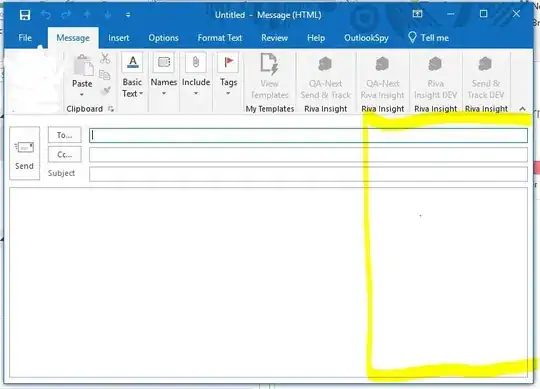The height and width of the screenshot is (389, 540).
Task: Click the Tell me search box
Action: coord(428,38)
